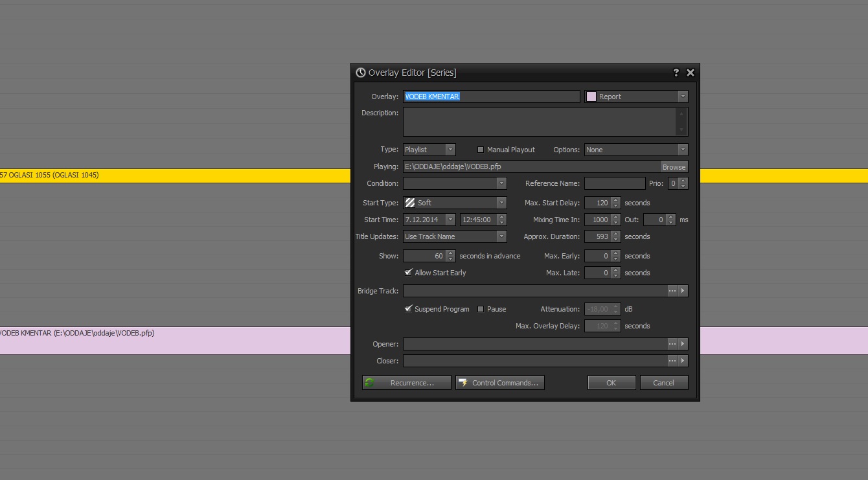Enable the Manual Playout checkbox

click(481, 150)
